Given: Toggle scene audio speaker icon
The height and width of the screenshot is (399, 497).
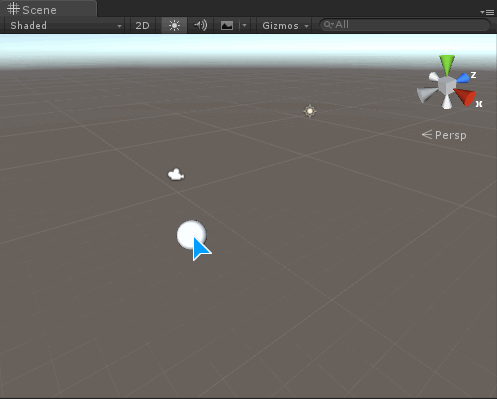Looking at the screenshot, I should coord(200,25).
